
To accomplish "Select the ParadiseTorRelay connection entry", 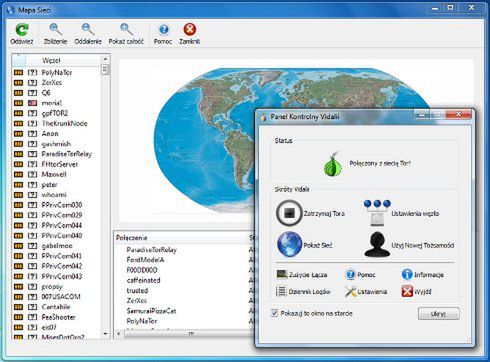I will click(151, 250).
